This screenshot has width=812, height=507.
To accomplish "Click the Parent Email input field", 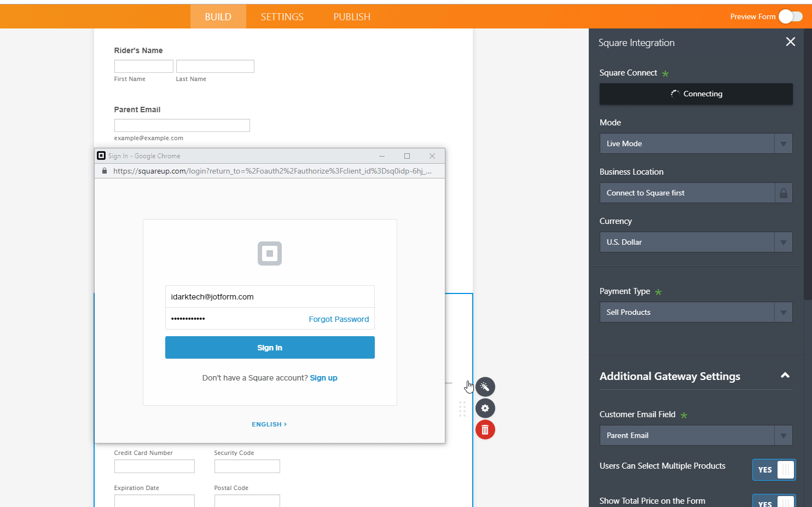I will coord(182,125).
